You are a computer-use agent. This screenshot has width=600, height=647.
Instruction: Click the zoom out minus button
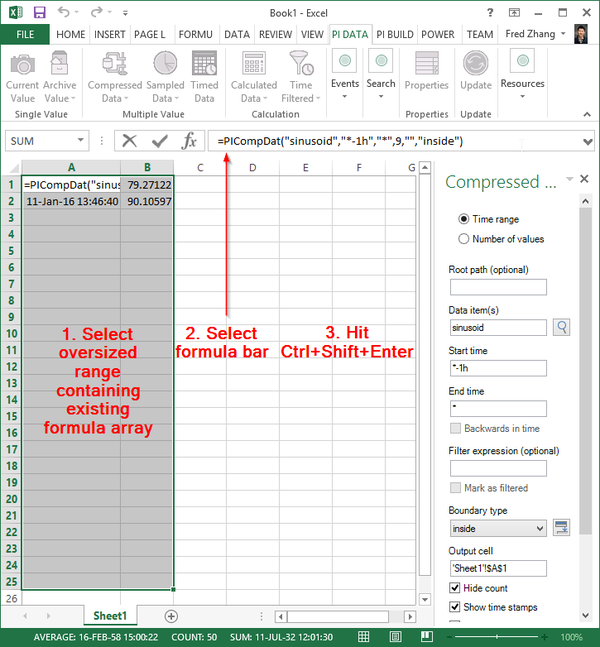[450, 637]
